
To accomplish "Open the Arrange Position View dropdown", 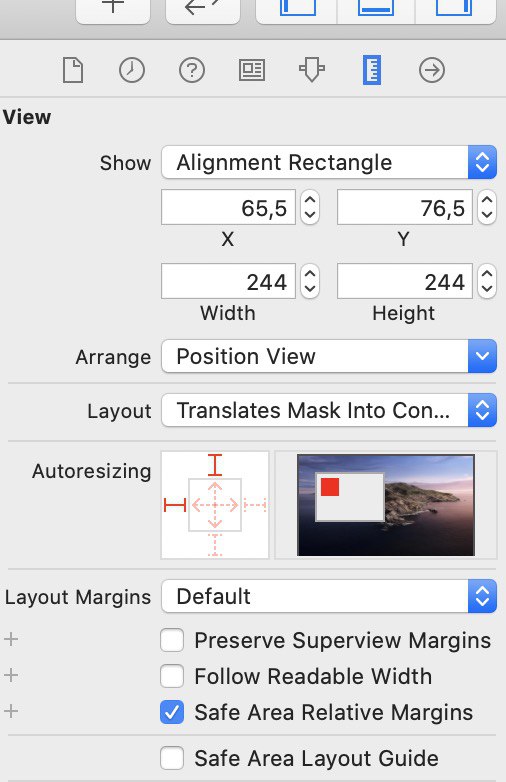I will point(329,356).
